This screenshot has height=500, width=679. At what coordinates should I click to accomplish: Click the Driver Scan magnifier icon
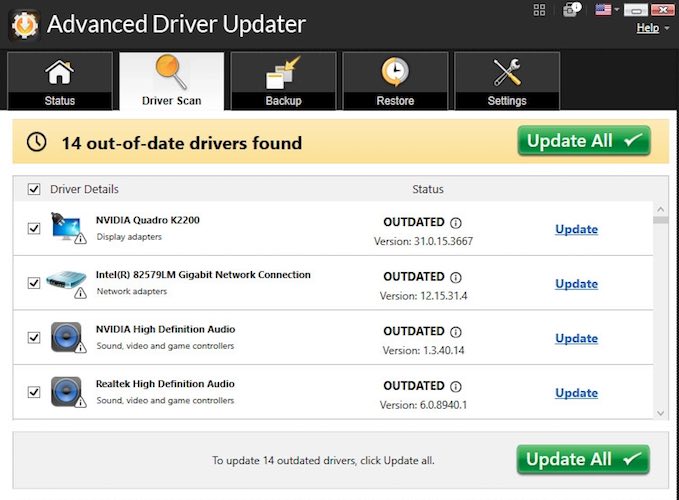pos(171,71)
